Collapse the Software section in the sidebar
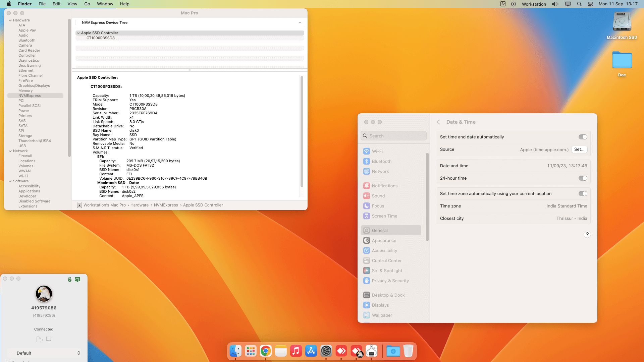The image size is (644, 362). tap(10, 181)
